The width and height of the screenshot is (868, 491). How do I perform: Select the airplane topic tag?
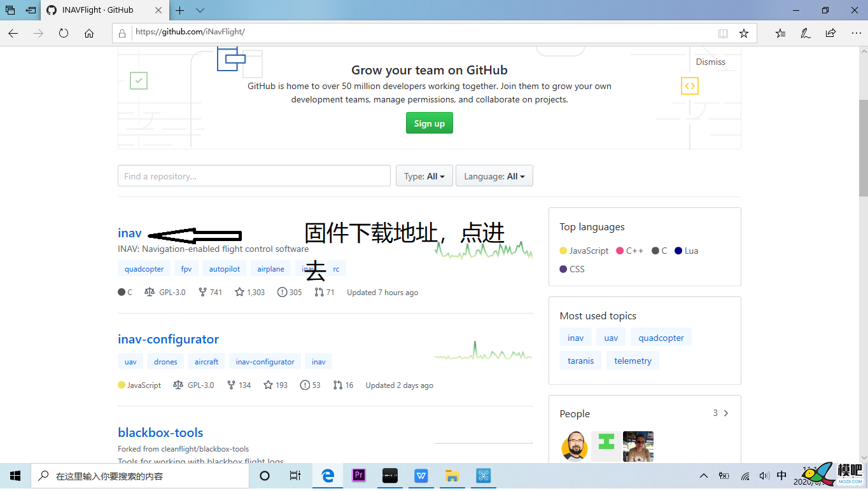[270, 269]
